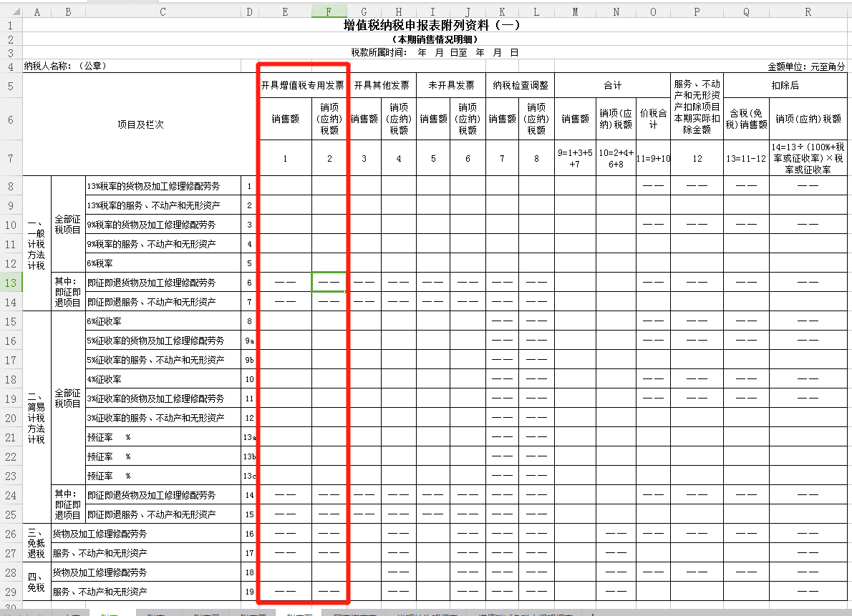Select row 29 header
This screenshot has height=616, width=852.
[x=11, y=592]
